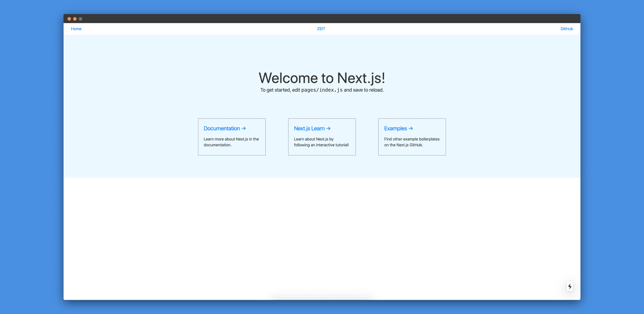Click the Next.js prerender lightning bolt indicator
Image resolution: width=644 pixels, height=314 pixels.
[x=570, y=286]
